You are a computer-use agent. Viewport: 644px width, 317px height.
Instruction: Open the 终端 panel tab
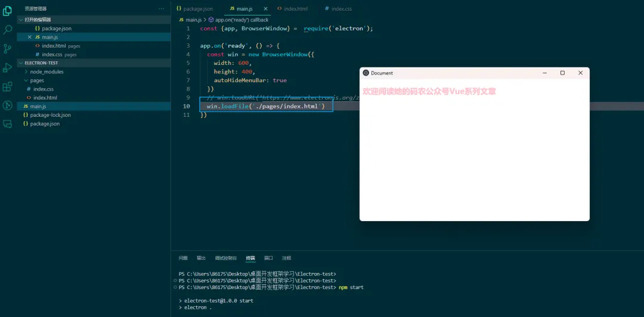(250, 258)
